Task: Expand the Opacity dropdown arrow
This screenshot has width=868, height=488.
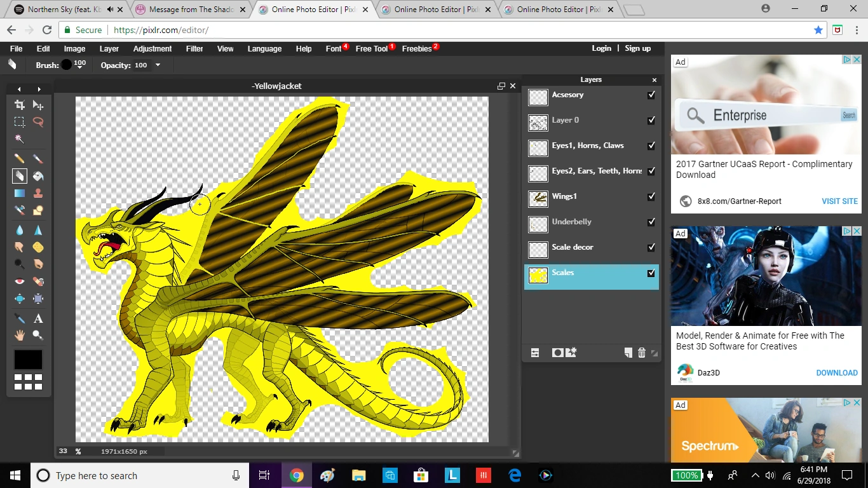Action: point(158,65)
